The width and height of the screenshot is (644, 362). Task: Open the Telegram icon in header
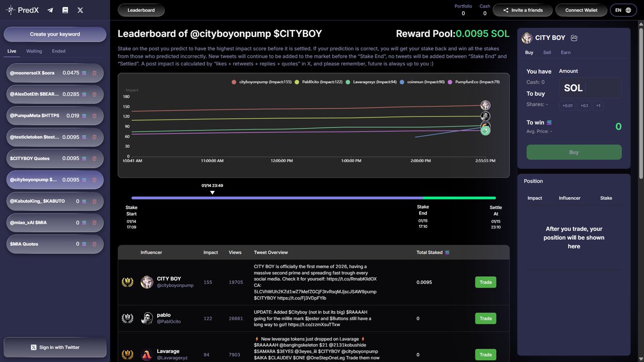point(50,10)
